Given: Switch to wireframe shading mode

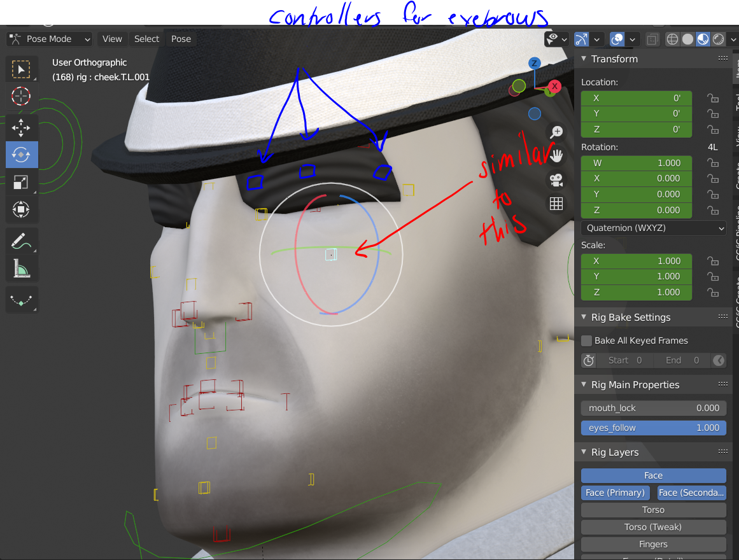Looking at the screenshot, I should coord(673,39).
